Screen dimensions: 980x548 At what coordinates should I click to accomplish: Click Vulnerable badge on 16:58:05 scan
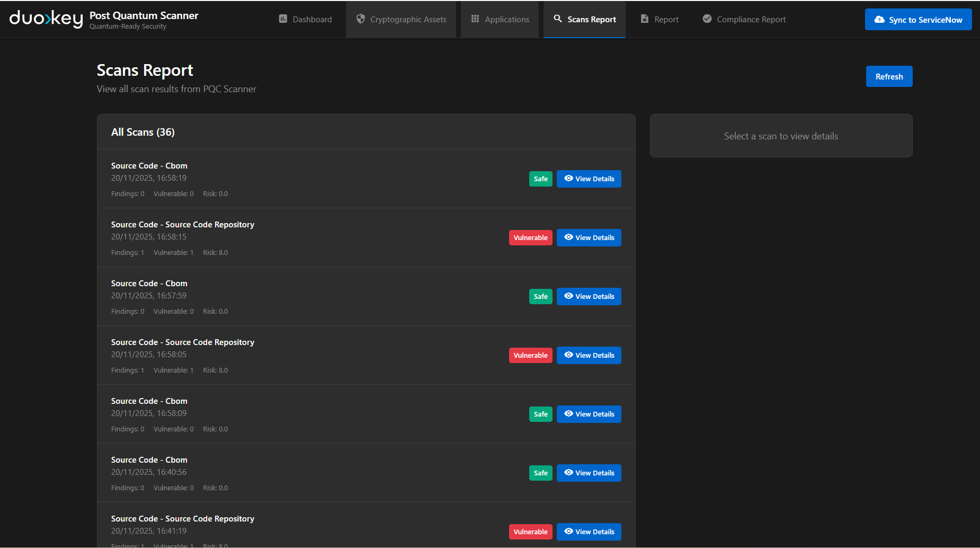click(x=530, y=355)
